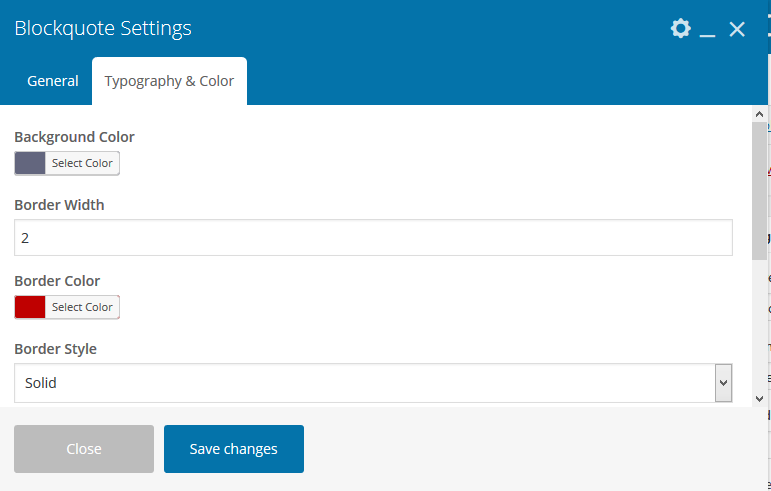The width and height of the screenshot is (771, 491).
Task: Click the red Border Color swatch
Action: [30, 307]
